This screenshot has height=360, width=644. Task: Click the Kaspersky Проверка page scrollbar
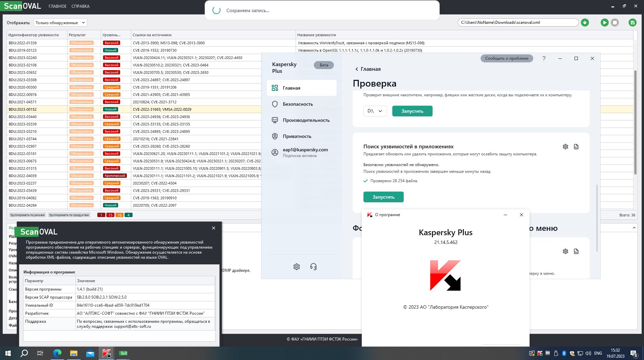point(597,218)
